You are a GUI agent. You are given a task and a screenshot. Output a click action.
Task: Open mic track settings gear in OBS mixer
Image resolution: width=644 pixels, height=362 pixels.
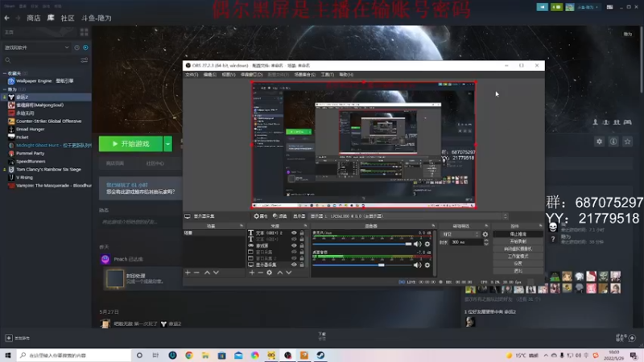(x=427, y=244)
